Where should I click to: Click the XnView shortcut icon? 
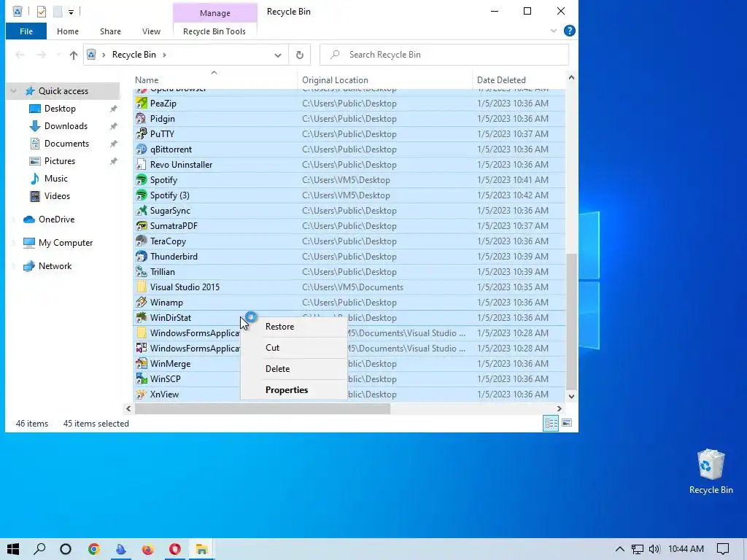[141, 394]
